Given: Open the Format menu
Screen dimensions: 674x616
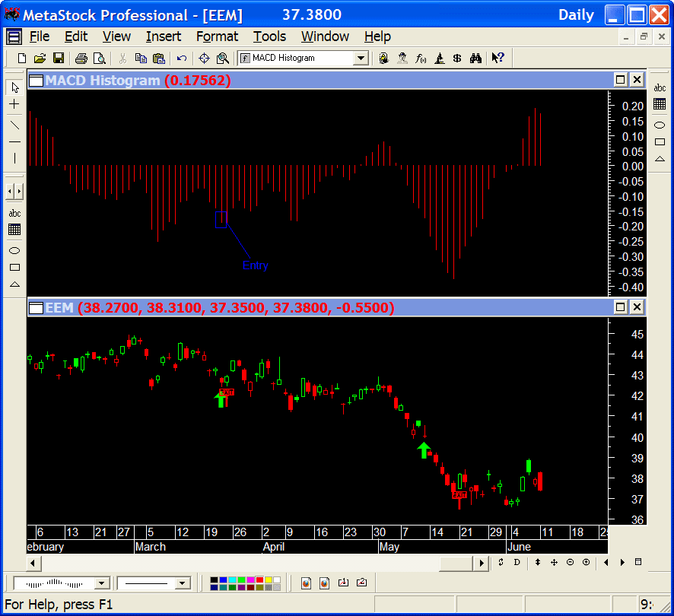Looking at the screenshot, I should click(x=217, y=37).
